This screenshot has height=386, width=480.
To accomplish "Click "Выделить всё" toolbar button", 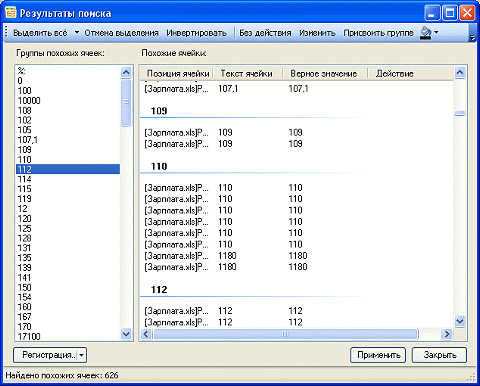I will 40,33.
